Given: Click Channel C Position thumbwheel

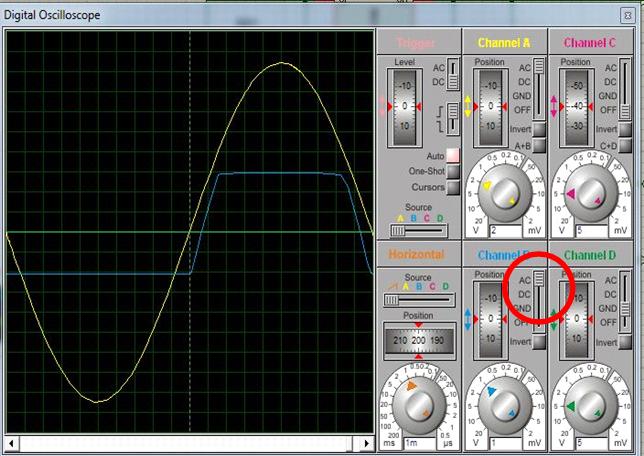Looking at the screenshot, I should tap(577, 107).
